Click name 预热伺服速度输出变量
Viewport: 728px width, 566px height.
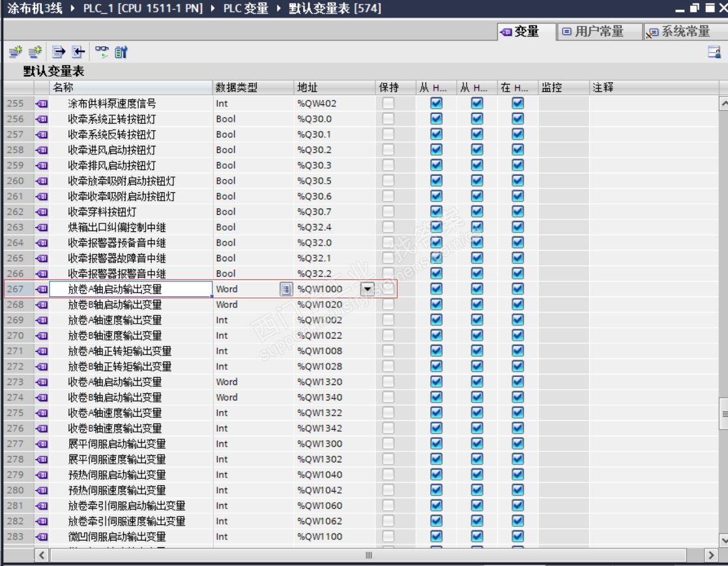[117, 490]
